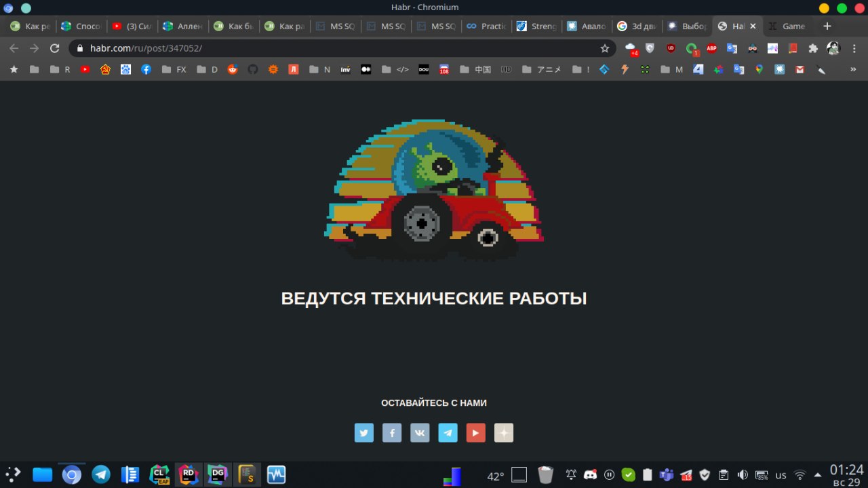Viewport: 868px width, 488px height.
Task: Open the Extensions puzzle piece menu
Action: pos(813,48)
